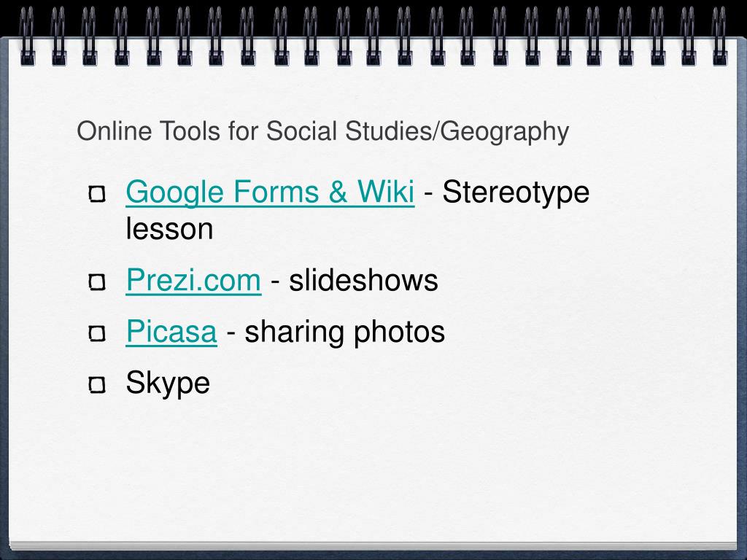Click the word 'Online' in the title
747x560 pixels.
[x=115, y=131]
